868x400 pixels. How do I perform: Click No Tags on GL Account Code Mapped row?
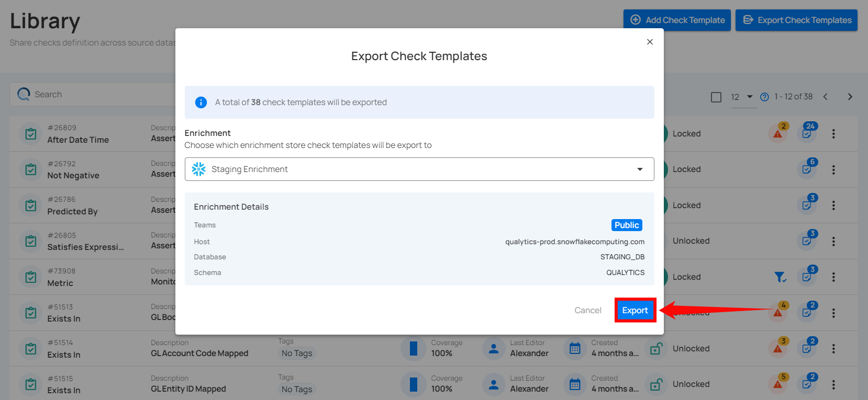[x=297, y=353]
